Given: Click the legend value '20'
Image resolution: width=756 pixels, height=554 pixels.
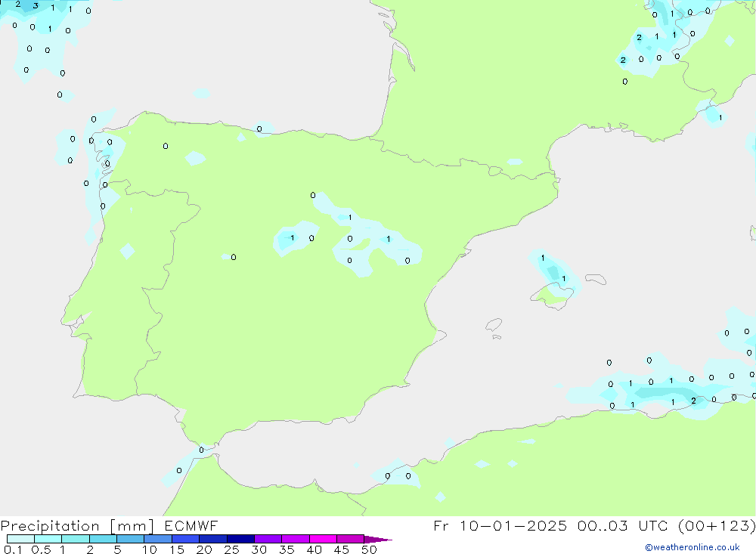Looking at the screenshot, I should pyautogui.click(x=204, y=549).
